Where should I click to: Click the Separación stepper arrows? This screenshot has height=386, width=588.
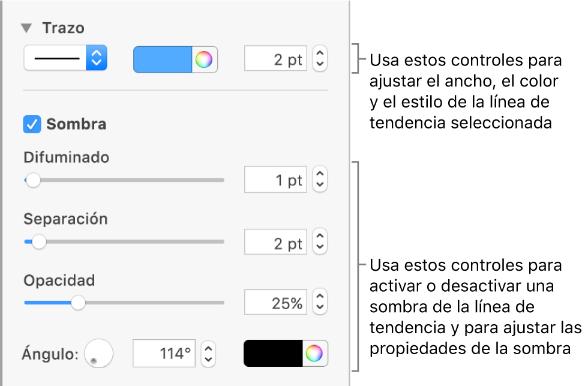click(320, 242)
